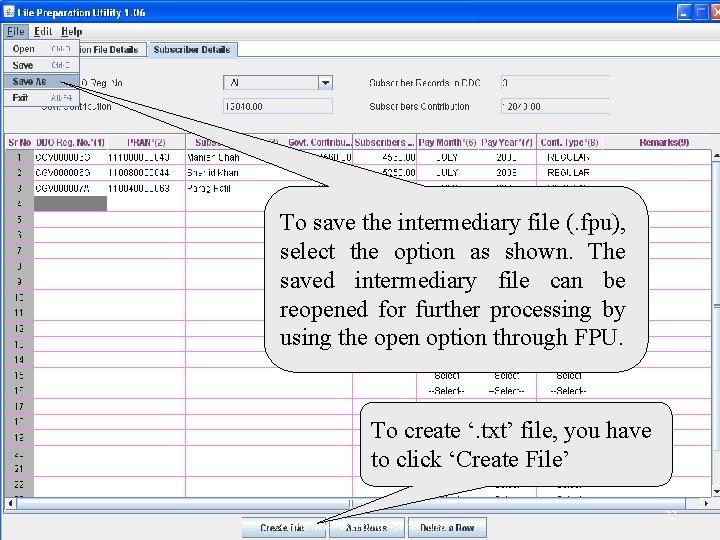720x540 pixels.
Task: Open the Help menu
Action: pyautogui.click(x=72, y=32)
